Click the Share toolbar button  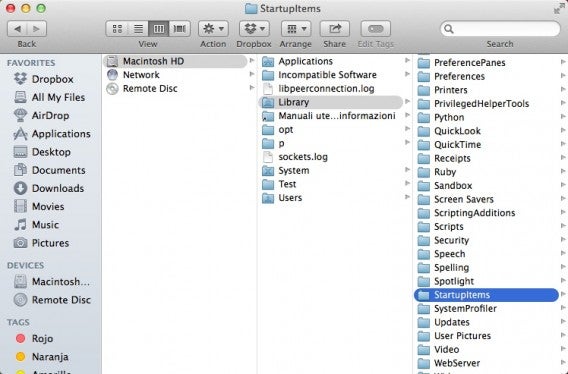tap(335, 29)
